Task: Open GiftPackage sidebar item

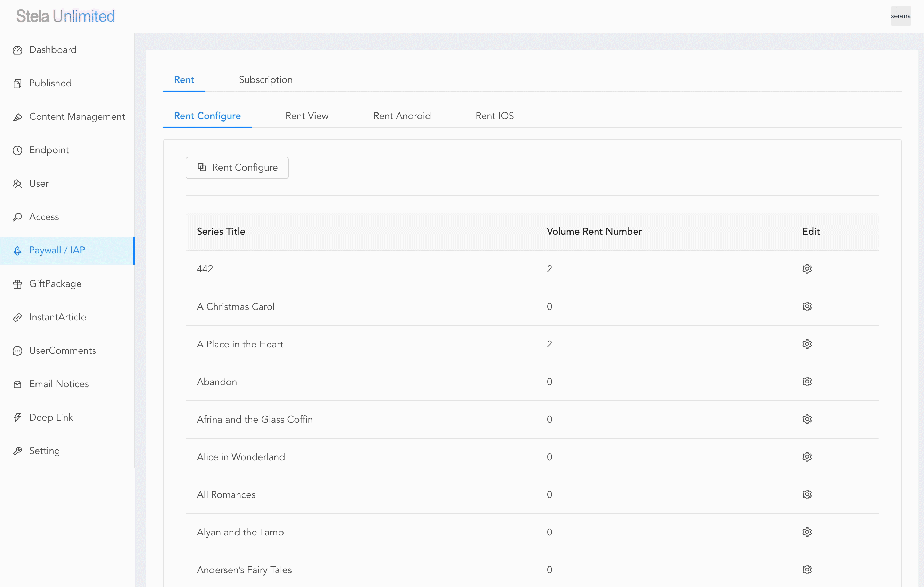Action: tap(55, 284)
